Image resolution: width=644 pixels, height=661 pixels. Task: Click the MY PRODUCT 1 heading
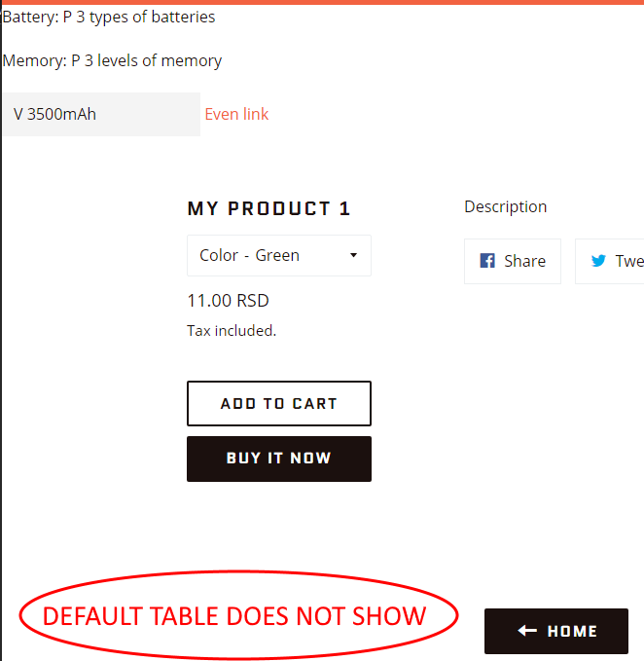[x=268, y=208]
